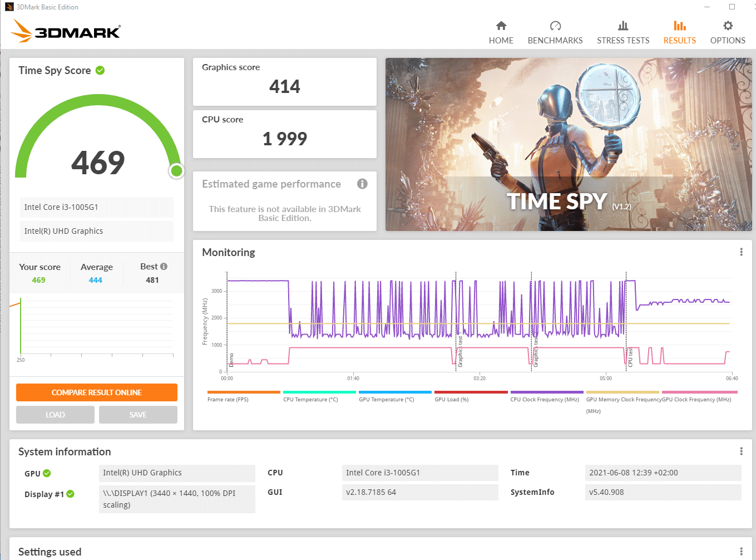
Task: Click the GUI version v2.18.7185 64
Action: click(420, 492)
